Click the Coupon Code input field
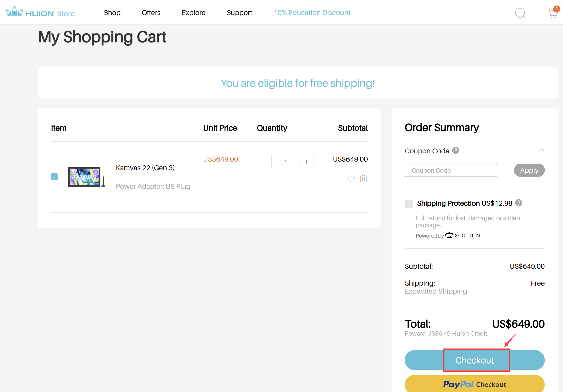 (451, 170)
